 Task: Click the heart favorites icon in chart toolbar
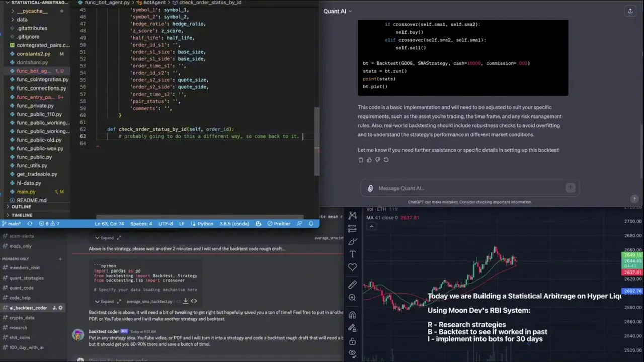click(x=352, y=267)
